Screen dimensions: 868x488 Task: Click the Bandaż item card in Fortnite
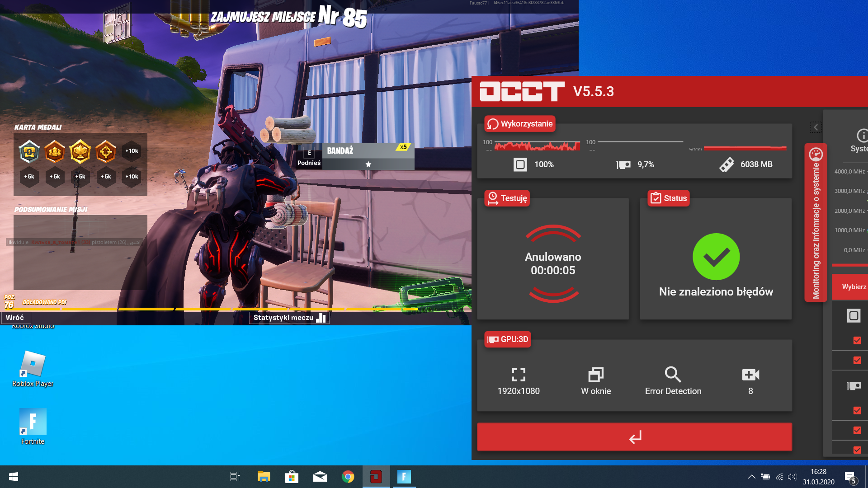coord(368,157)
